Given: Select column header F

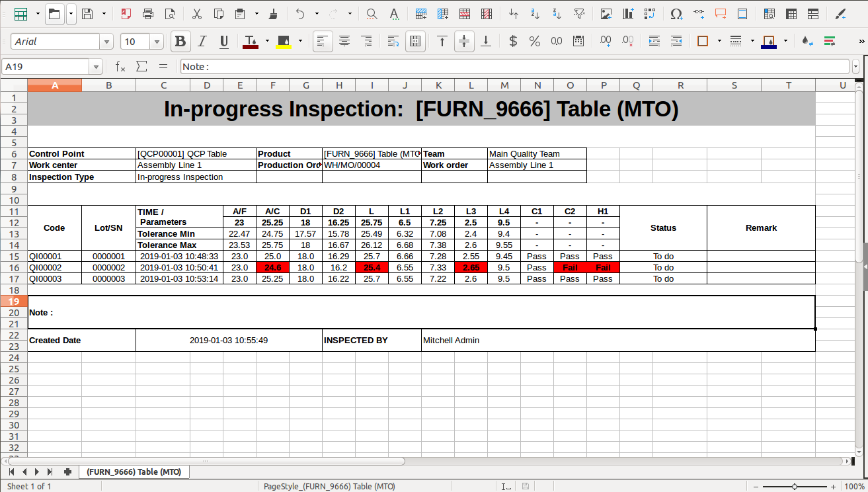Looking at the screenshot, I should [x=272, y=85].
